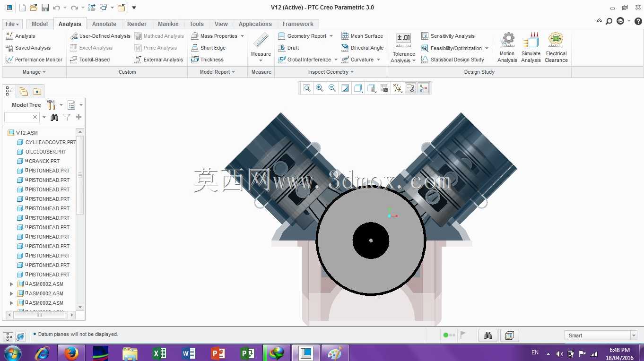Switch to the Model ribbon tab
This screenshot has width=644, height=361.
[40, 24]
